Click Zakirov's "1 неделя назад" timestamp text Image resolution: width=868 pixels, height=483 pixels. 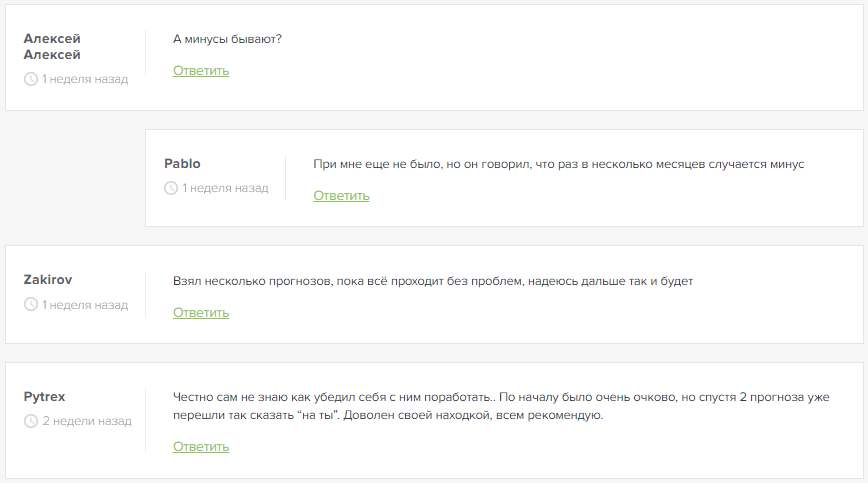(85, 305)
